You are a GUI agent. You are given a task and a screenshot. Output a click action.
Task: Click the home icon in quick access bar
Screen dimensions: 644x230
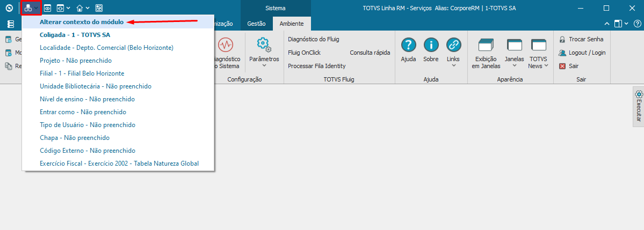pos(80,8)
